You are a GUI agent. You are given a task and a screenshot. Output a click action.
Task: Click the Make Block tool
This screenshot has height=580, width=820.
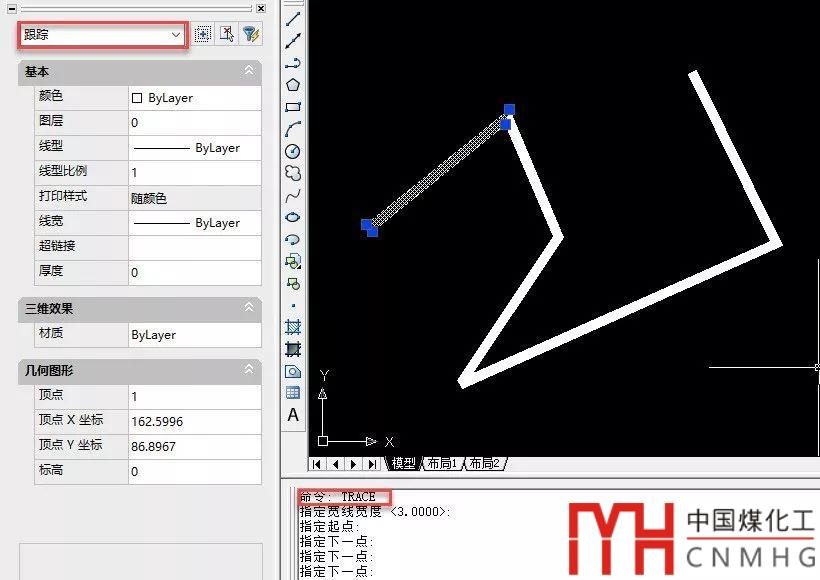coord(293,283)
